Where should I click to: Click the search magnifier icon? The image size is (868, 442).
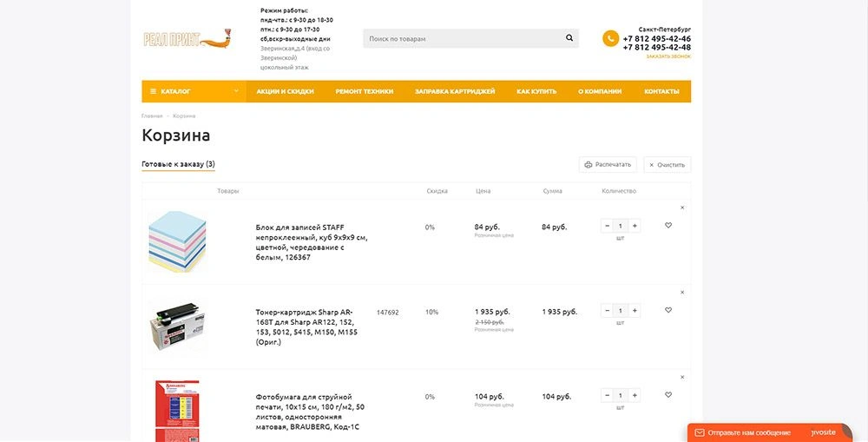(x=569, y=38)
